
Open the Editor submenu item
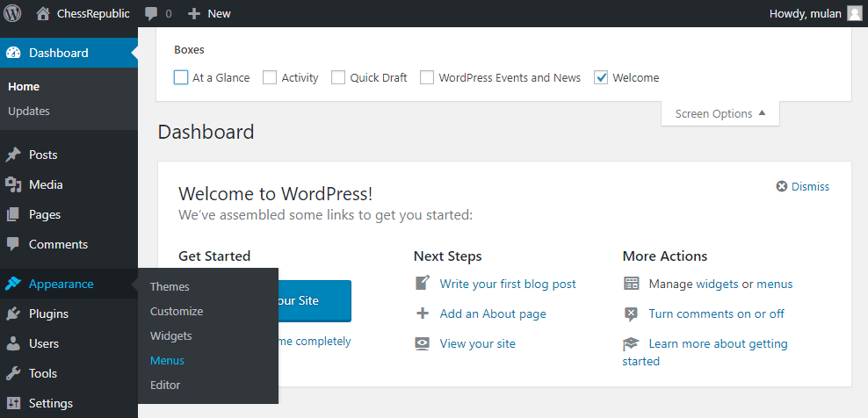pos(165,385)
